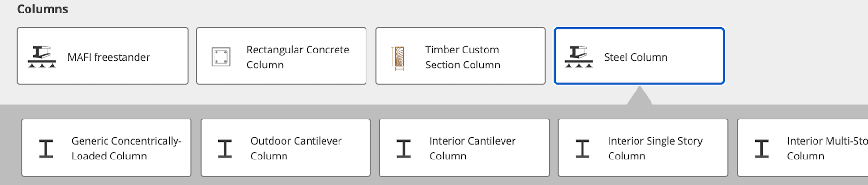868x185 pixels.
Task: Click the Columns section heading
Action: point(42,9)
